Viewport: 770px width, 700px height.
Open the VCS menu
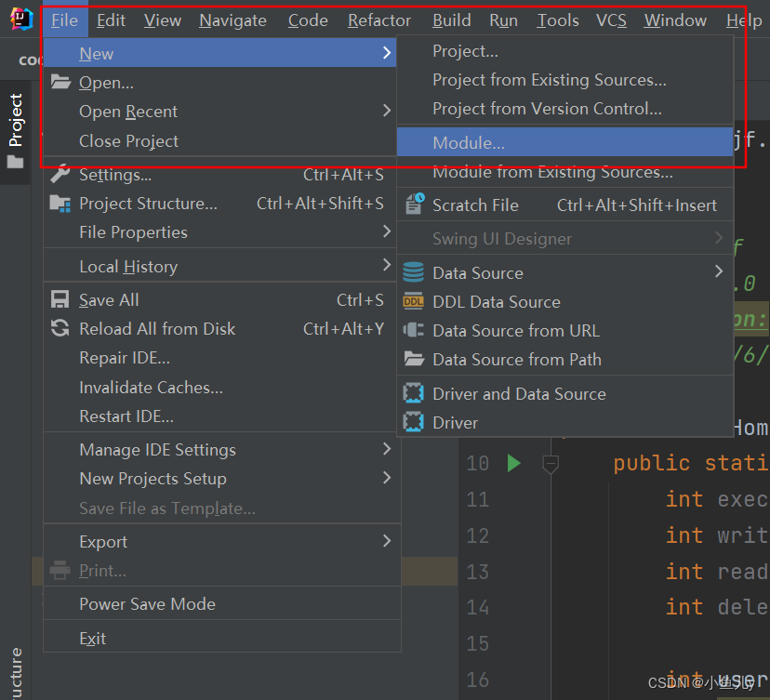pyautogui.click(x=611, y=20)
